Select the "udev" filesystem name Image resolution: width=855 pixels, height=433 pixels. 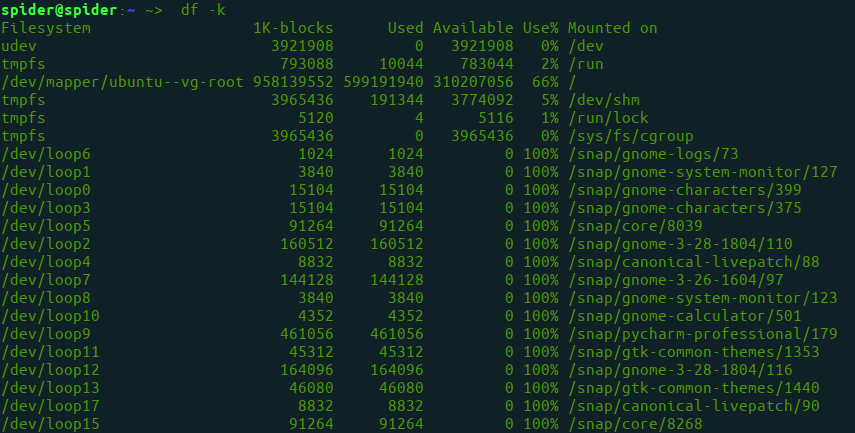19,46
